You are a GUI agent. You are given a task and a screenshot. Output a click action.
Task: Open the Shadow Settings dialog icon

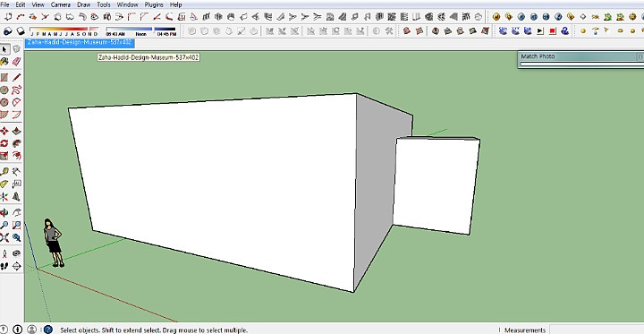[x=8, y=31]
